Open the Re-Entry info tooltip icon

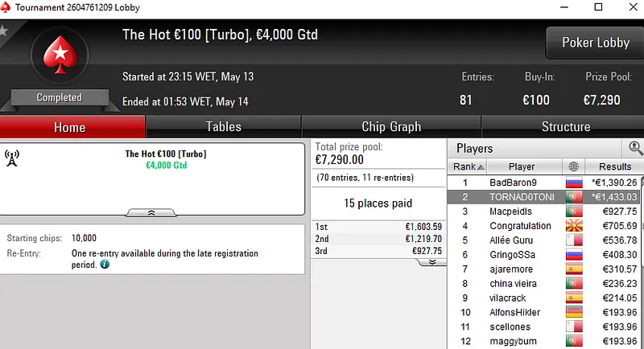(x=105, y=264)
